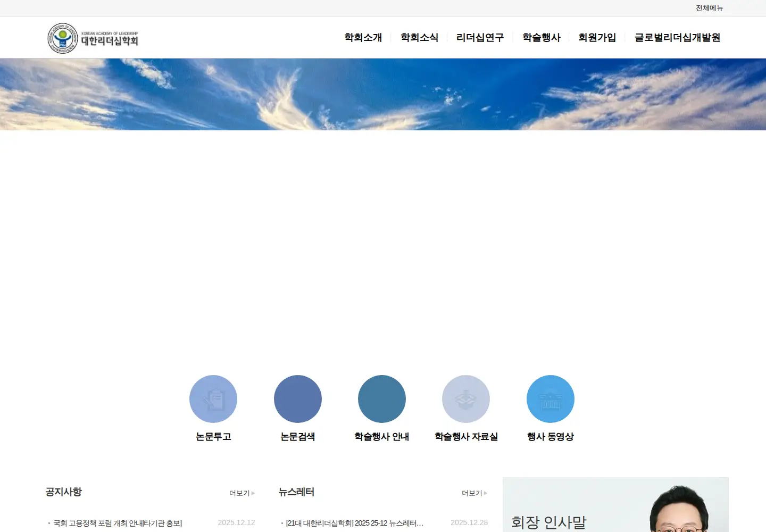
Task: Open the 전체메뉴 link
Action: point(710,8)
